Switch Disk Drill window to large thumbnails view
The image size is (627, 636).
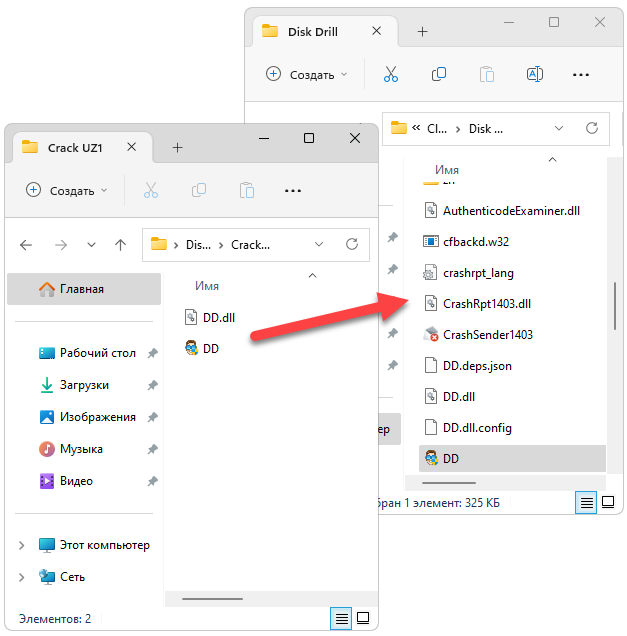tap(608, 502)
